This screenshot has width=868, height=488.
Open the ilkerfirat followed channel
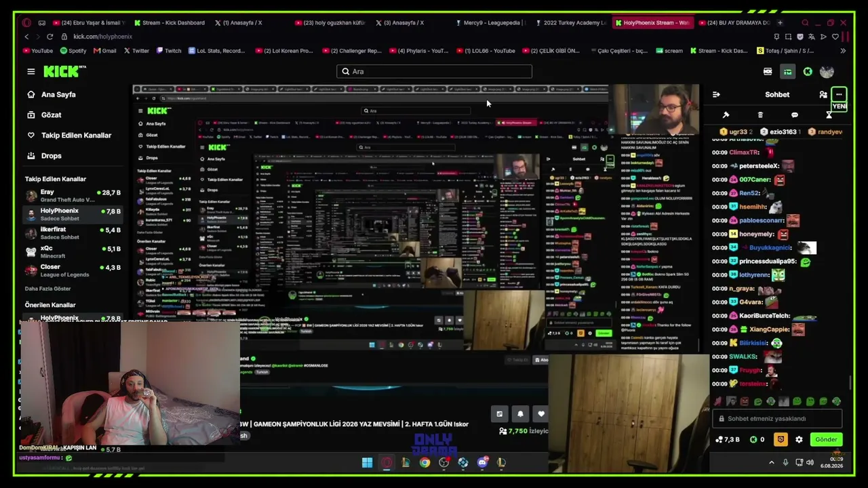(x=73, y=233)
